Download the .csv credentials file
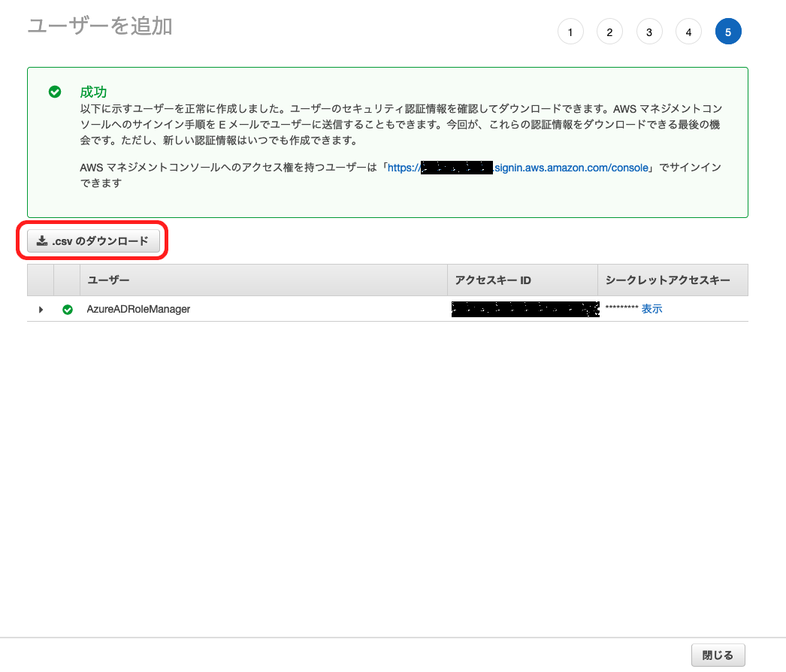The height and width of the screenshot is (672, 786). [x=93, y=241]
